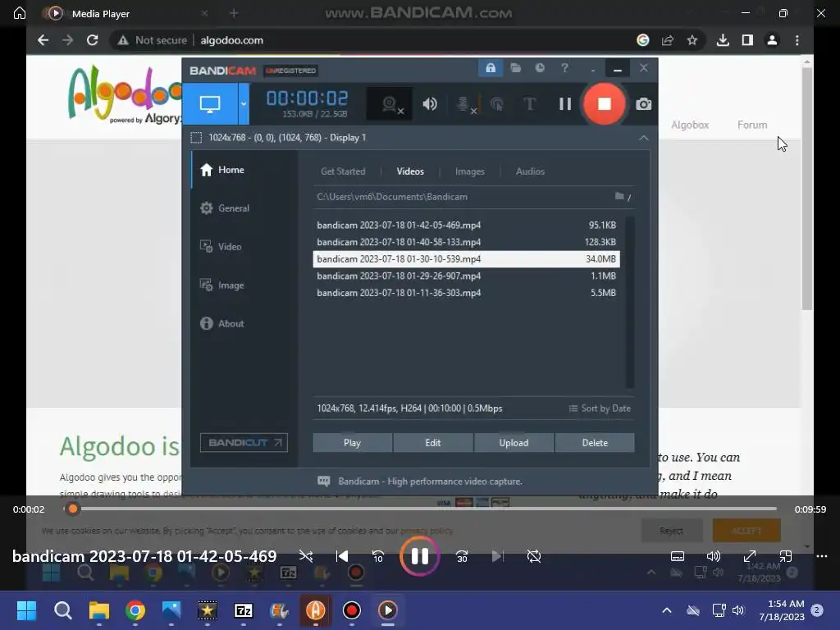Go to Media Player home icon
The height and width of the screenshot is (630, 840).
(20, 13)
